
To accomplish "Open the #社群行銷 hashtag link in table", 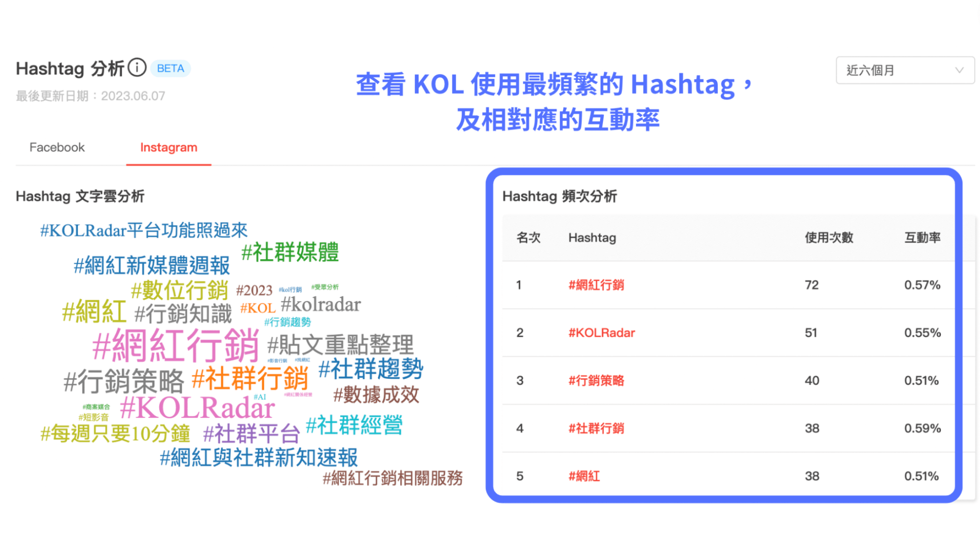I will point(596,429).
